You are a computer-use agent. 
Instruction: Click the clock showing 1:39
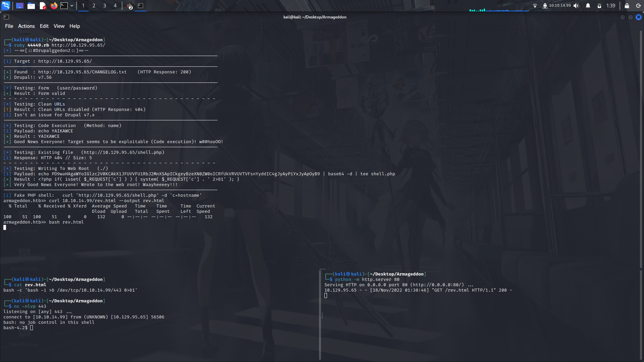tap(611, 5)
